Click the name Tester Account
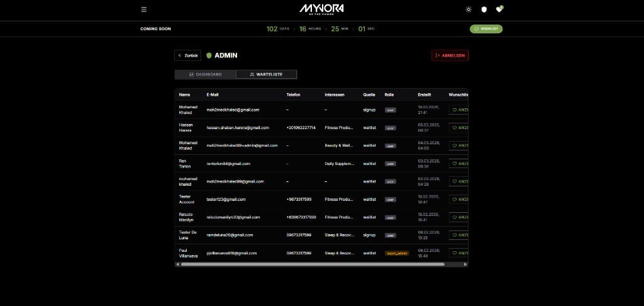The height and width of the screenshot is (306, 644). 187,199
